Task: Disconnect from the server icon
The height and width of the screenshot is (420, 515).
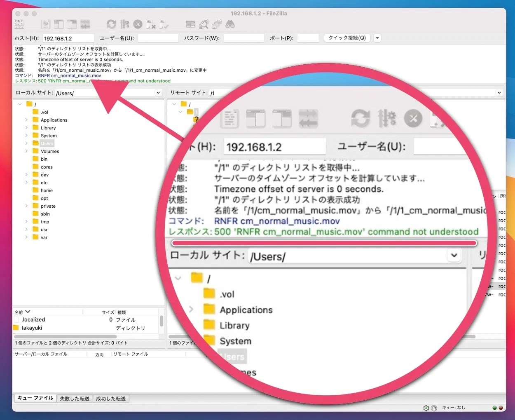Action: coord(151,24)
